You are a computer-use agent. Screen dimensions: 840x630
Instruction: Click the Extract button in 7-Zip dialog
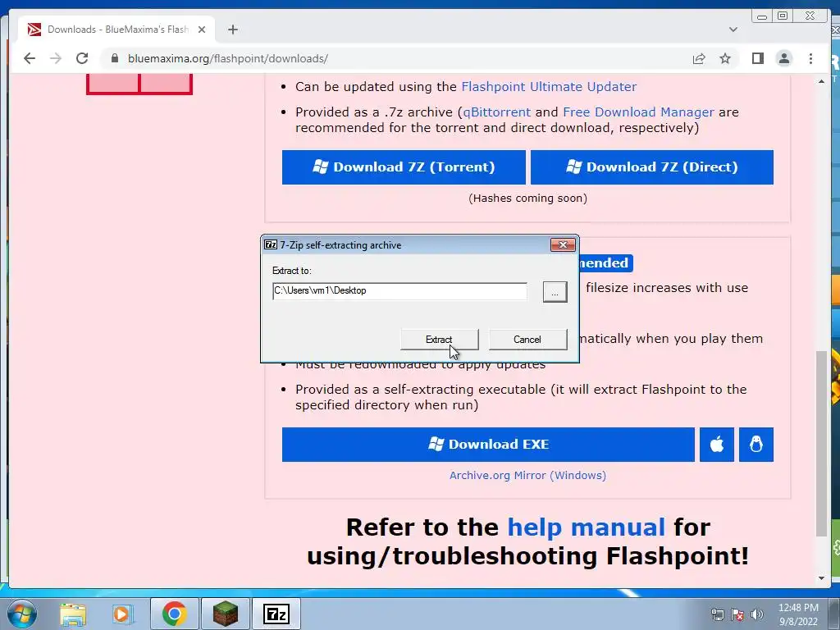[x=440, y=340]
